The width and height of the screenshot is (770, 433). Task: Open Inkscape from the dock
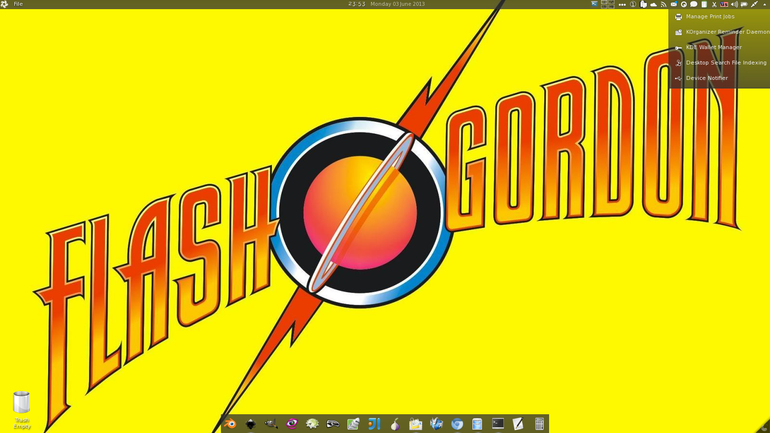tap(250, 424)
